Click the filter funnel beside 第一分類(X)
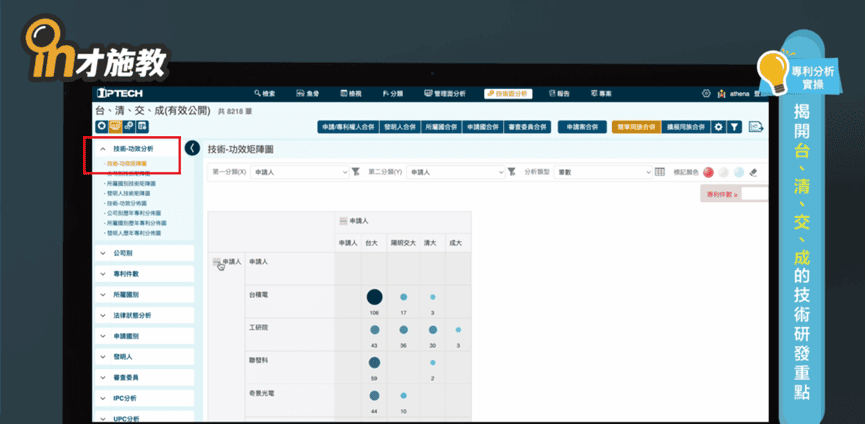865x424 pixels. (x=354, y=172)
